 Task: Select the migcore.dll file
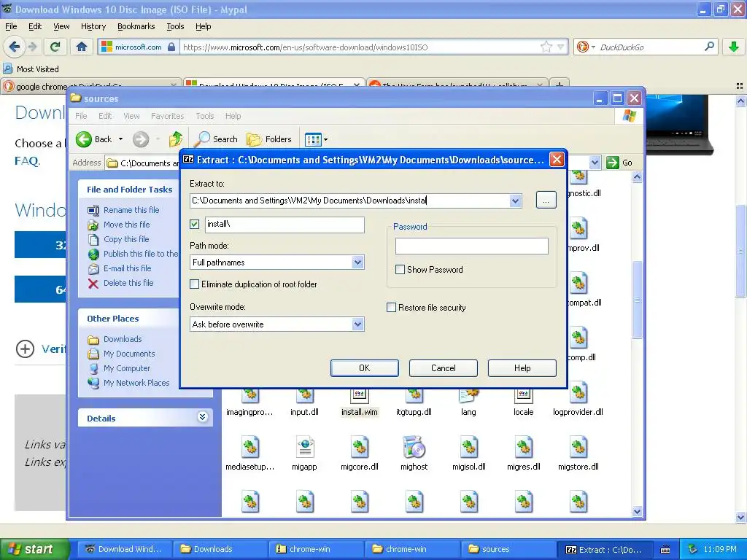tap(359, 454)
